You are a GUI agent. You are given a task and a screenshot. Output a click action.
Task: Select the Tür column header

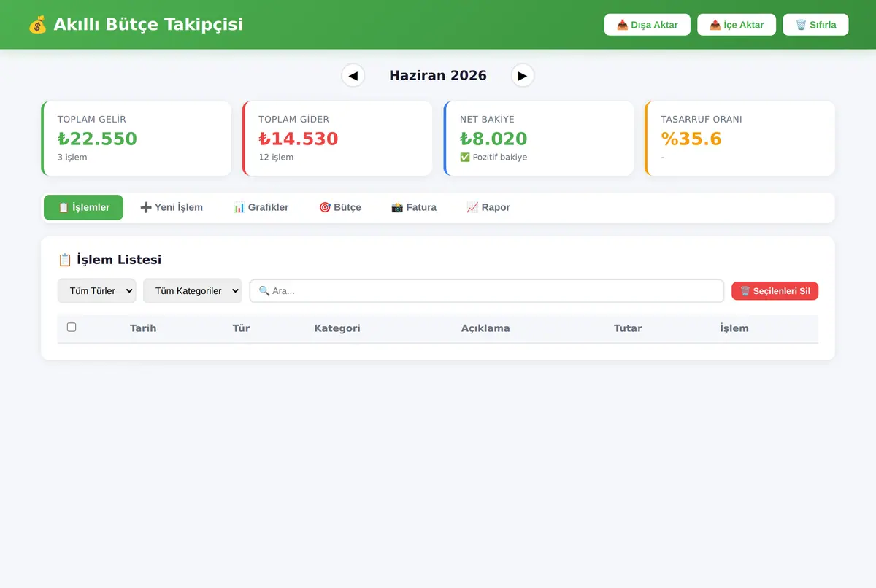[241, 328]
